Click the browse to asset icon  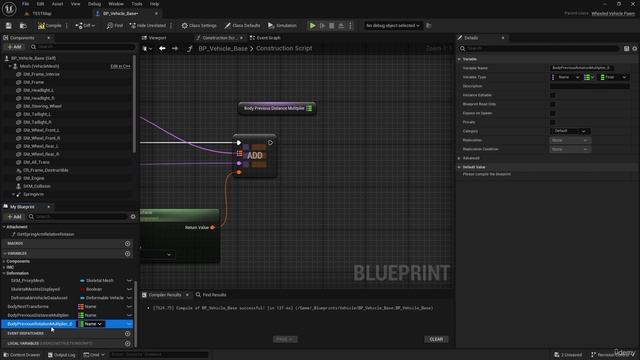point(23,26)
